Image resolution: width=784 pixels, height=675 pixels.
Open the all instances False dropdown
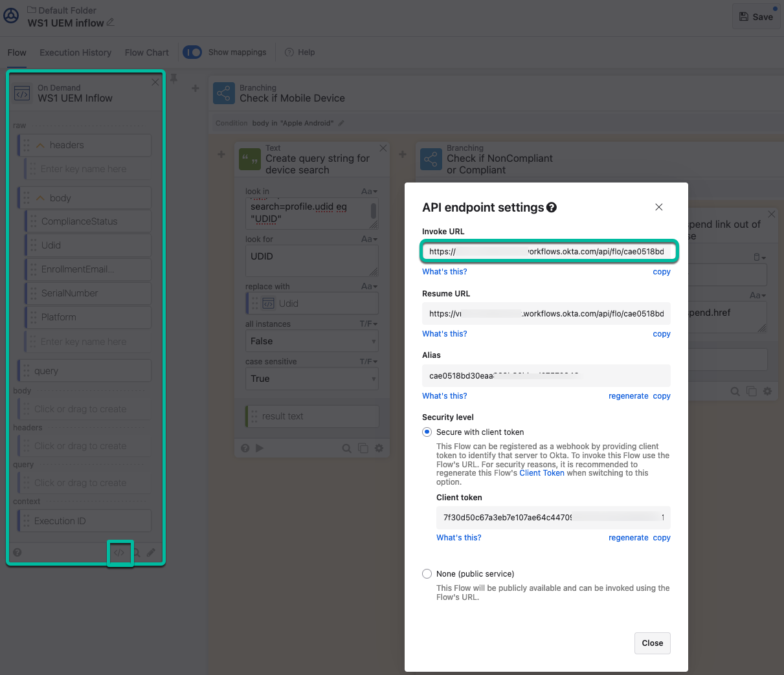coord(311,341)
